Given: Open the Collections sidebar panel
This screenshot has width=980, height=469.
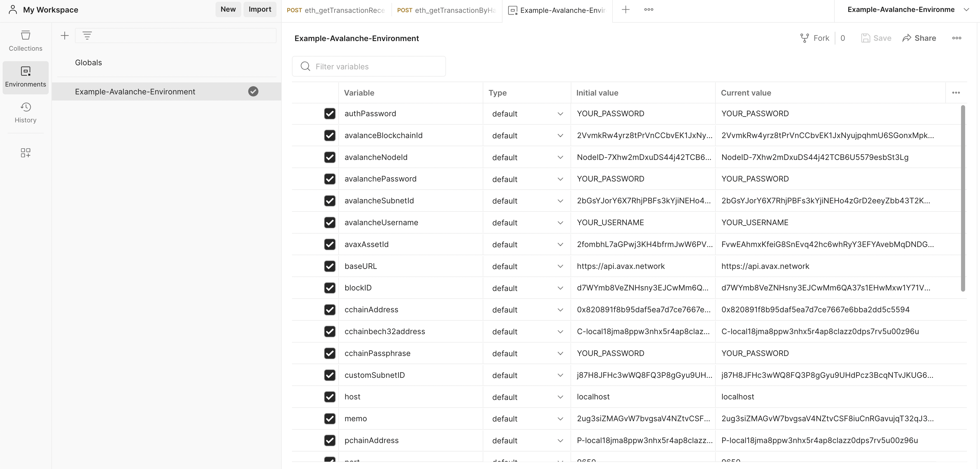Looking at the screenshot, I should 25,41.
